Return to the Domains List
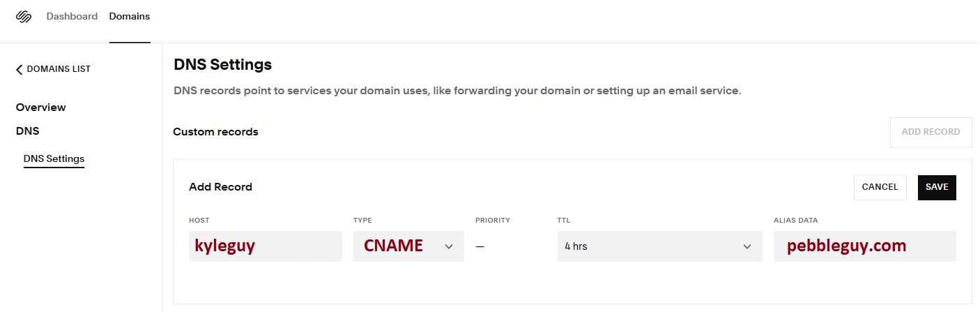The width and height of the screenshot is (980, 312). pyautogui.click(x=59, y=69)
